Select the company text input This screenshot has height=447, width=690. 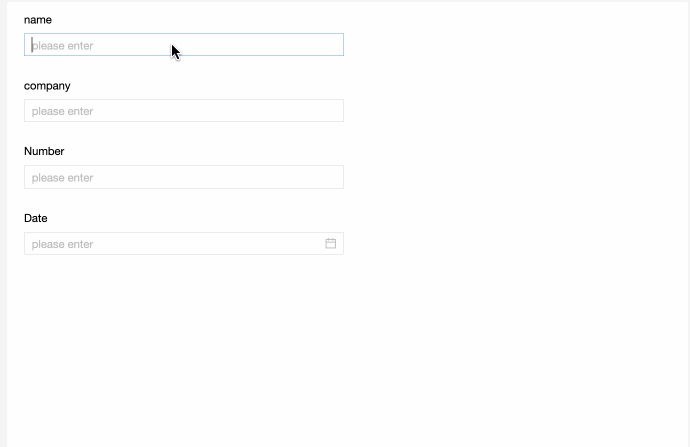pos(184,110)
